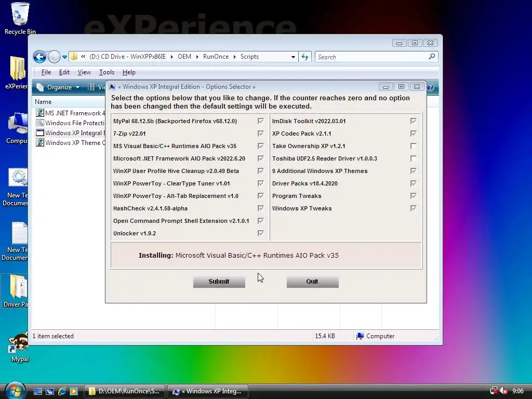Click the search magnifier icon

[432, 57]
